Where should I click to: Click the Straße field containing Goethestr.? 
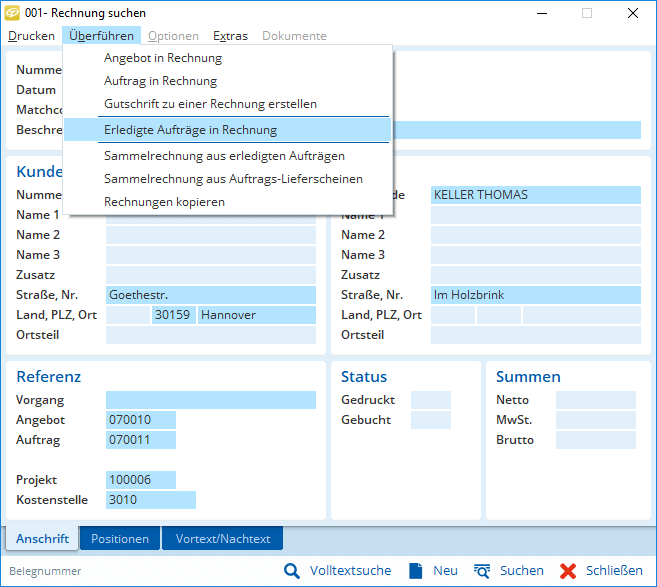(210, 295)
